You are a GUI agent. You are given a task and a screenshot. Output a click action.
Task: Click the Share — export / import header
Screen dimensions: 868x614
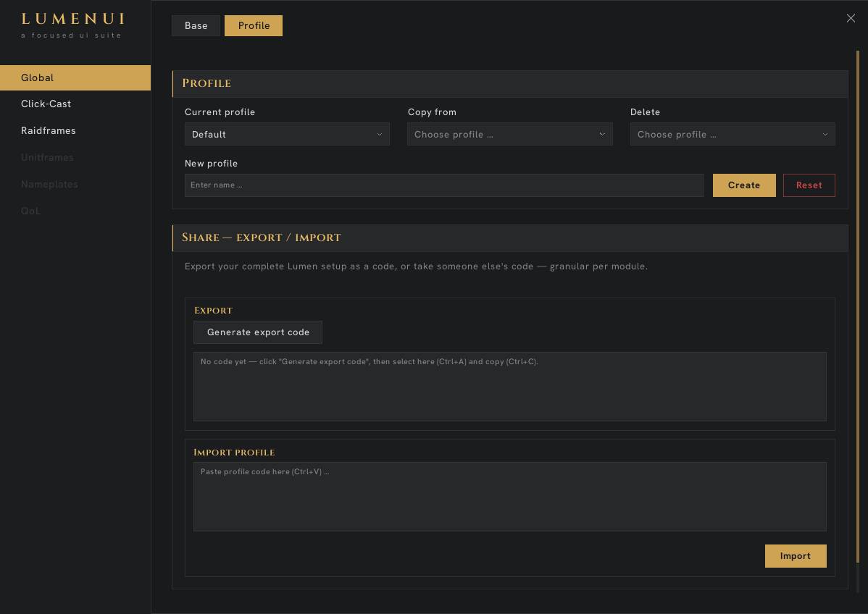click(x=510, y=238)
